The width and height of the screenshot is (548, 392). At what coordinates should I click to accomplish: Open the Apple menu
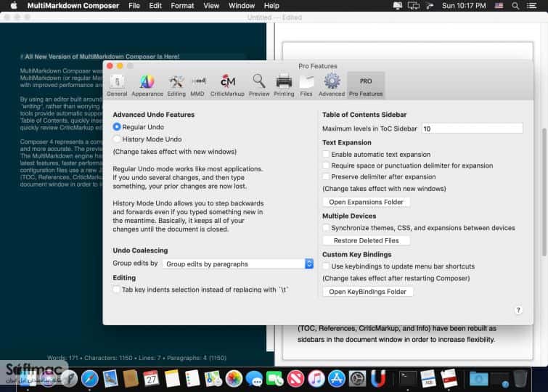(13, 6)
